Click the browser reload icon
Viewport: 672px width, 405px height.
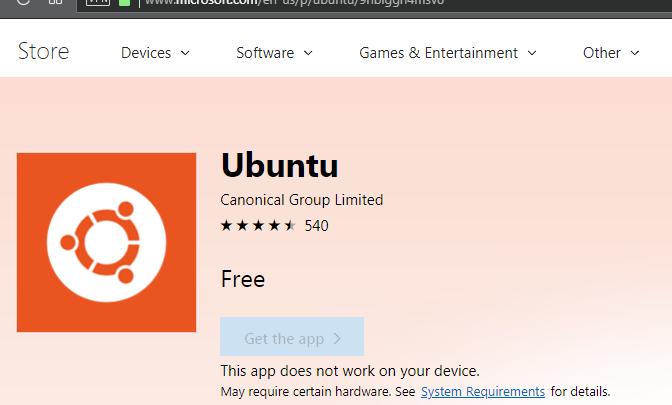coord(22,2)
